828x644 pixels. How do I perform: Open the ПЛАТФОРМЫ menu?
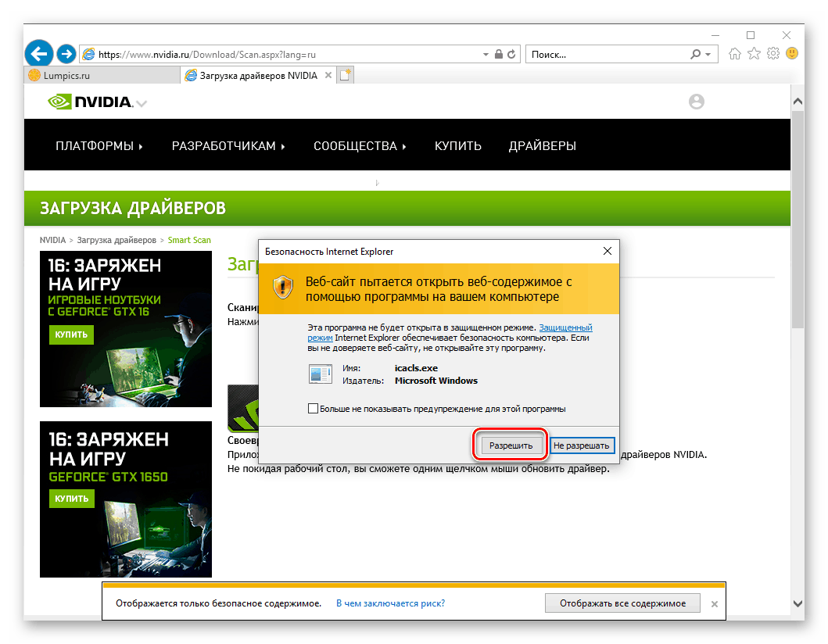pyautogui.click(x=99, y=145)
